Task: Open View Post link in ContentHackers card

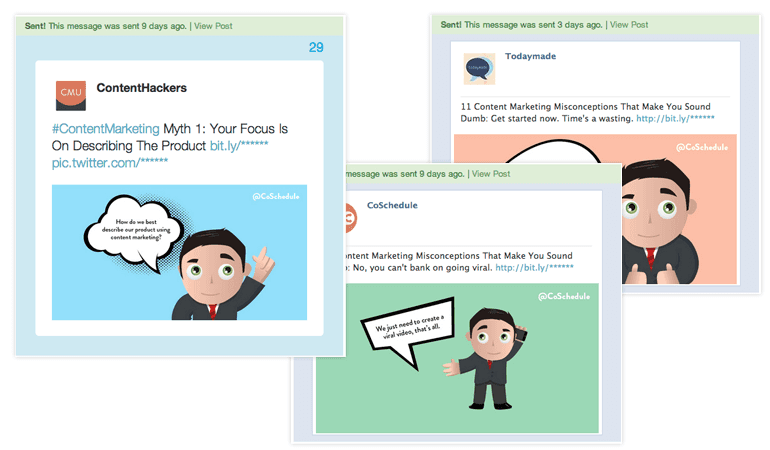Action: tap(213, 26)
